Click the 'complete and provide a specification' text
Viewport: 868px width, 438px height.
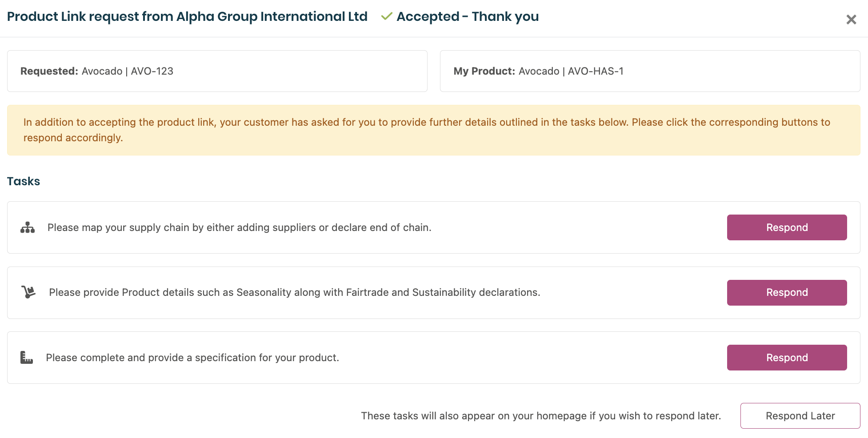click(192, 358)
